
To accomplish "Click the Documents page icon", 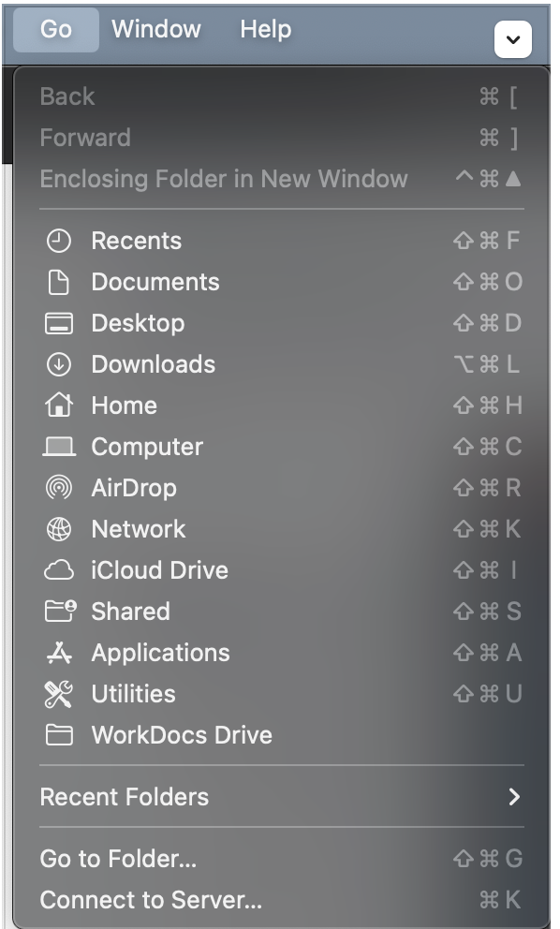I will pyautogui.click(x=59, y=282).
